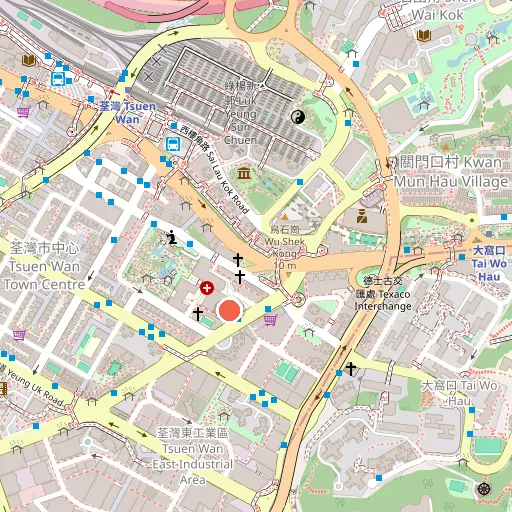The image size is (512, 512).
Task: Select the red hospital cross icon
Action: (207, 288)
